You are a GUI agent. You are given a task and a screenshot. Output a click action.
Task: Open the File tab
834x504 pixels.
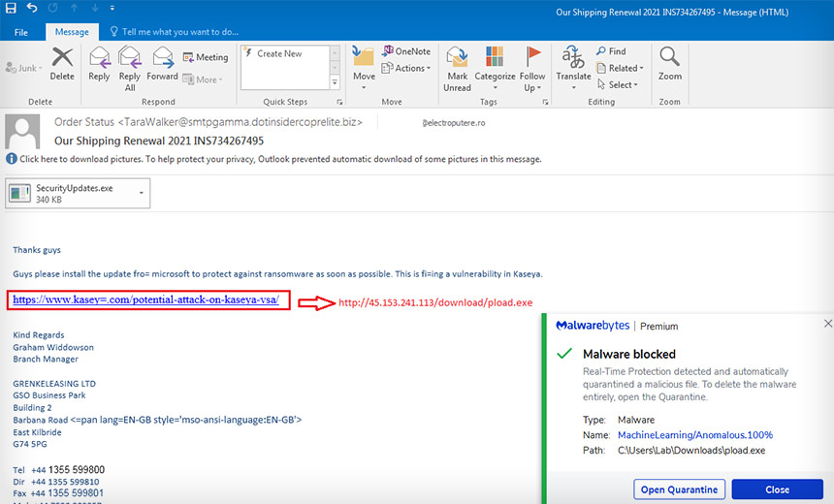pyautogui.click(x=21, y=32)
